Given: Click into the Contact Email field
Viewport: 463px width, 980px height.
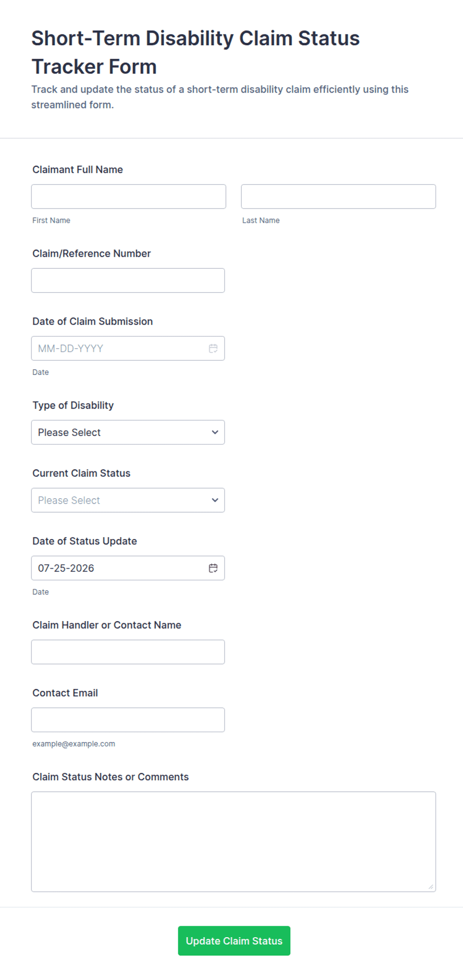Looking at the screenshot, I should tap(128, 720).
